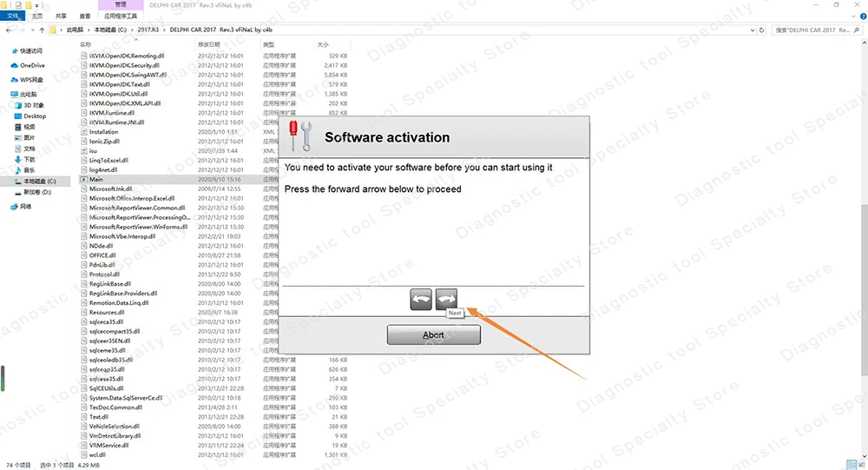Image resolution: width=868 pixels, height=470 pixels.
Task: Click the search magnifier icon
Action: point(857,30)
